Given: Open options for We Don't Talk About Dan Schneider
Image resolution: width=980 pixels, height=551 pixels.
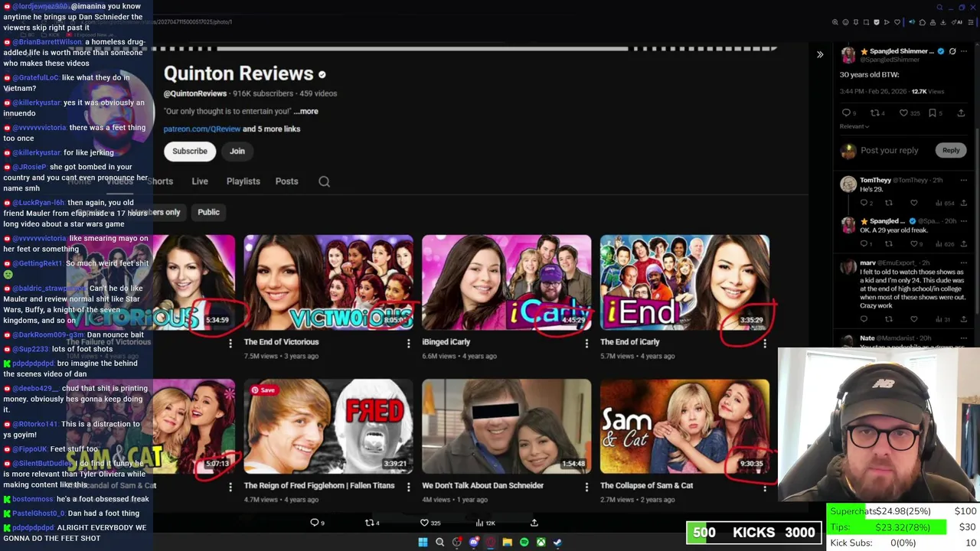Looking at the screenshot, I should pos(586,487).
